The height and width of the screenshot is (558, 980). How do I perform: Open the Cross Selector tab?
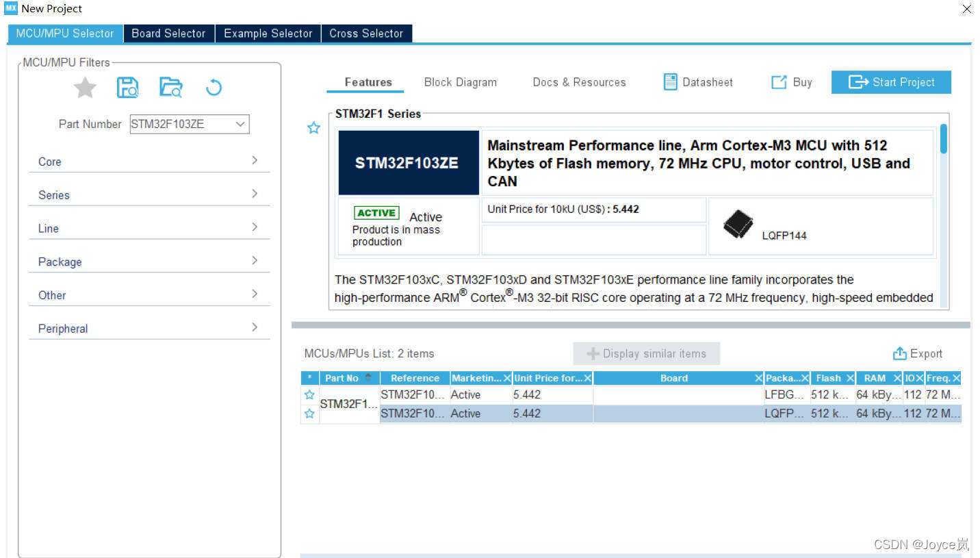pos(366,33)
